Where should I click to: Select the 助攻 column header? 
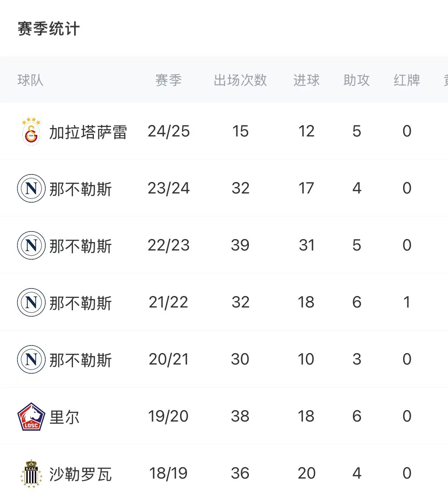(356, 80)
